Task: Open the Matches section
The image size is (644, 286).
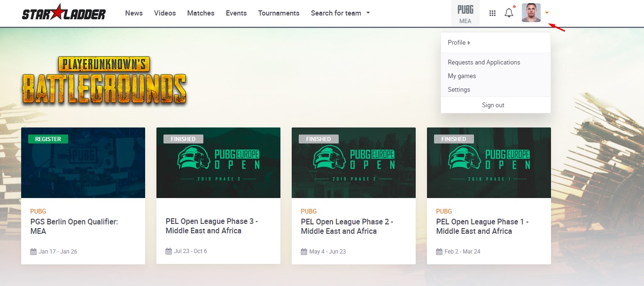Action: [201, 13]
